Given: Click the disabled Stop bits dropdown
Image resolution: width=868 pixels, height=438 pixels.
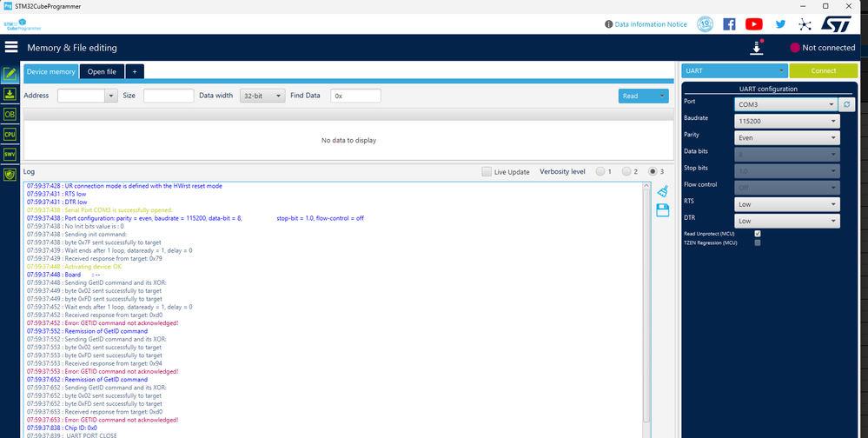Looking at the screenshot, I should (786, 170).
